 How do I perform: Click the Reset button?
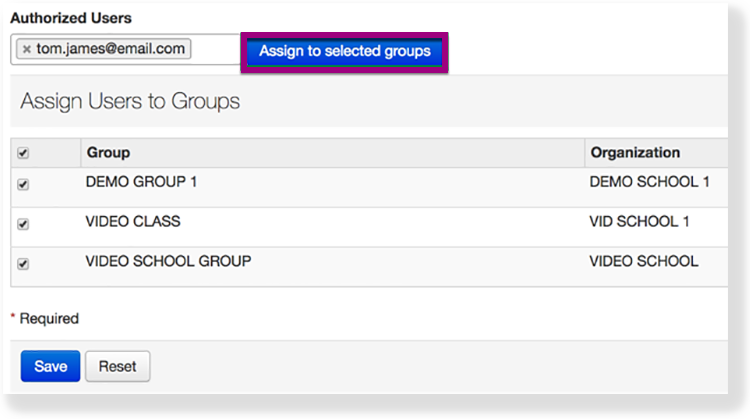click(x=117, y=366)
